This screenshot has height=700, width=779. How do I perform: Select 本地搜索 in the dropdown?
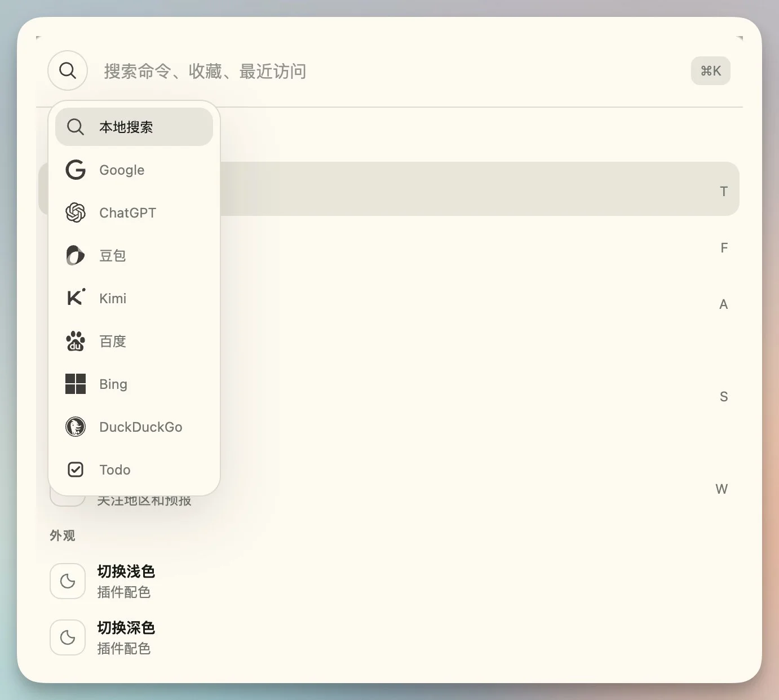pos(134,127)
